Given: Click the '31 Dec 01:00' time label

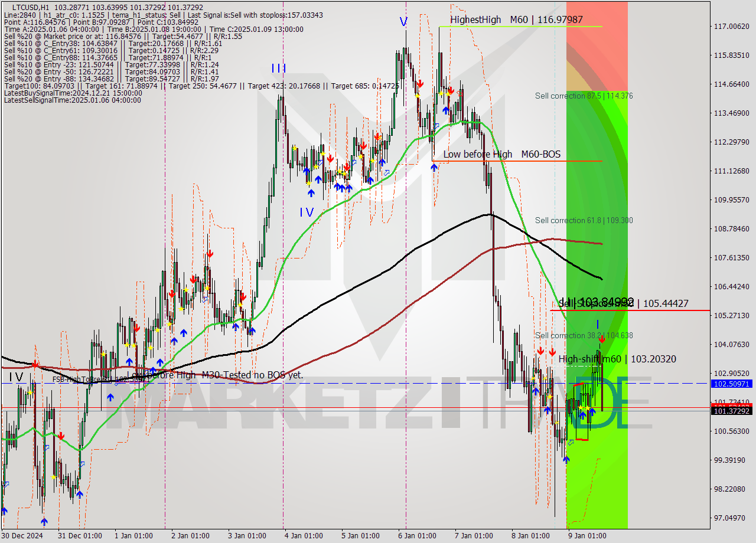Looking at the screenshot, I should coord(80,536).
